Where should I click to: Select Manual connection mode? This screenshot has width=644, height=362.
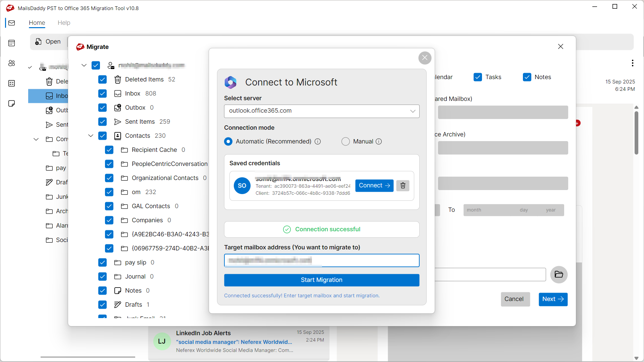pos(345,141)
